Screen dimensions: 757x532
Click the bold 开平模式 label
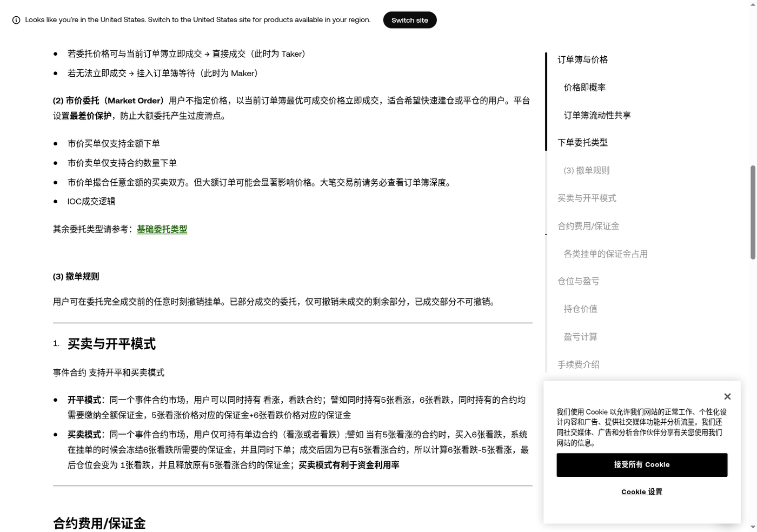[84, 400]
